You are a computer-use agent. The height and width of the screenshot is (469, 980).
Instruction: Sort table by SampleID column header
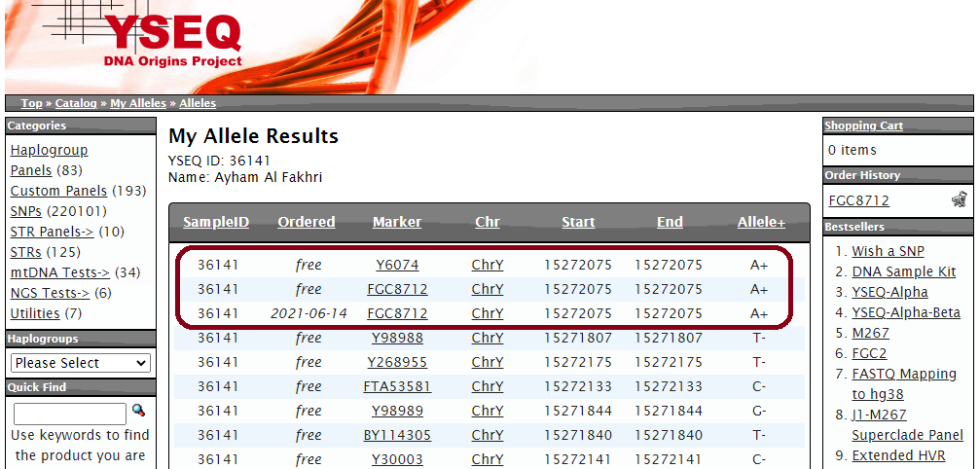pyautogui.click(x=216, y=223)
